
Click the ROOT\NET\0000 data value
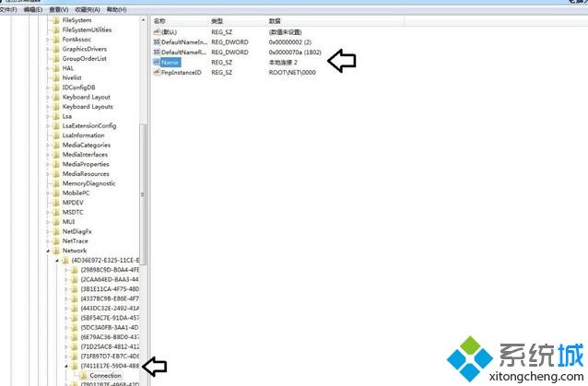click(x=292, y=73)
